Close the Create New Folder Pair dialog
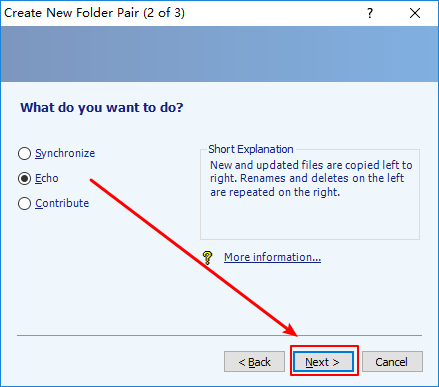Screen dimensions: 439x387 tap(415, 13)
